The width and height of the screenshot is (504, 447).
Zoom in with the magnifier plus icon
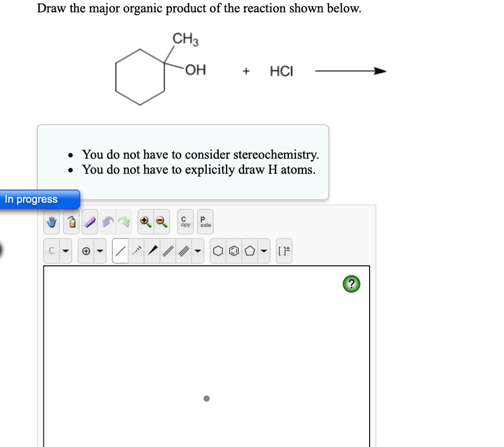click(144, 221)
